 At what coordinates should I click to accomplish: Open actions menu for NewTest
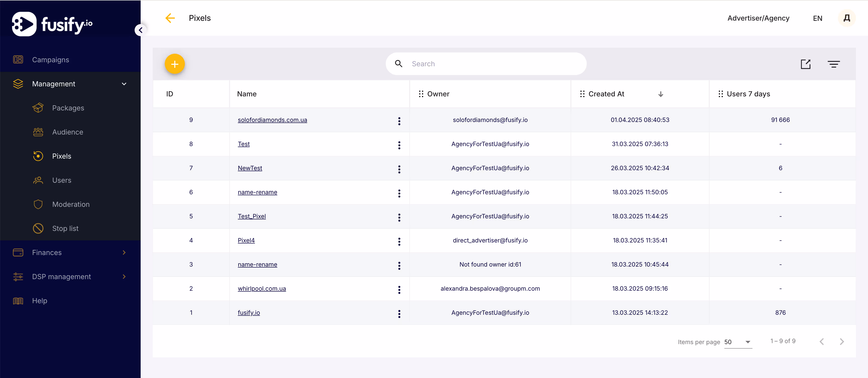click(399, 169)
